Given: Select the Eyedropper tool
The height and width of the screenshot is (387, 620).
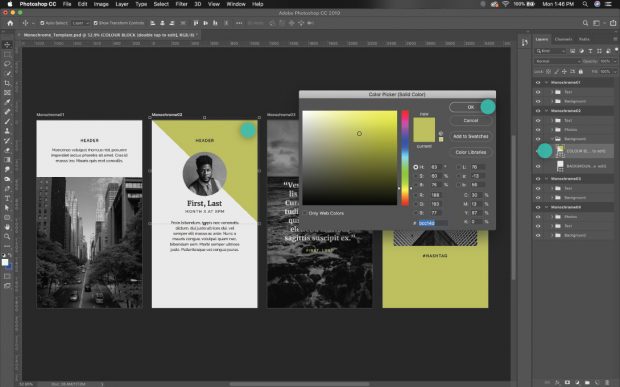Looking at the screenshot, I should (x=7, y=102).
